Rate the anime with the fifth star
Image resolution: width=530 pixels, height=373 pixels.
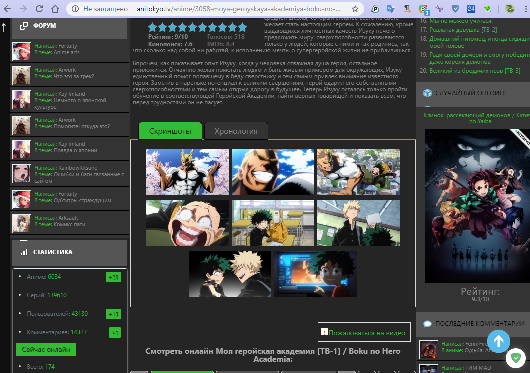(193, 27)
